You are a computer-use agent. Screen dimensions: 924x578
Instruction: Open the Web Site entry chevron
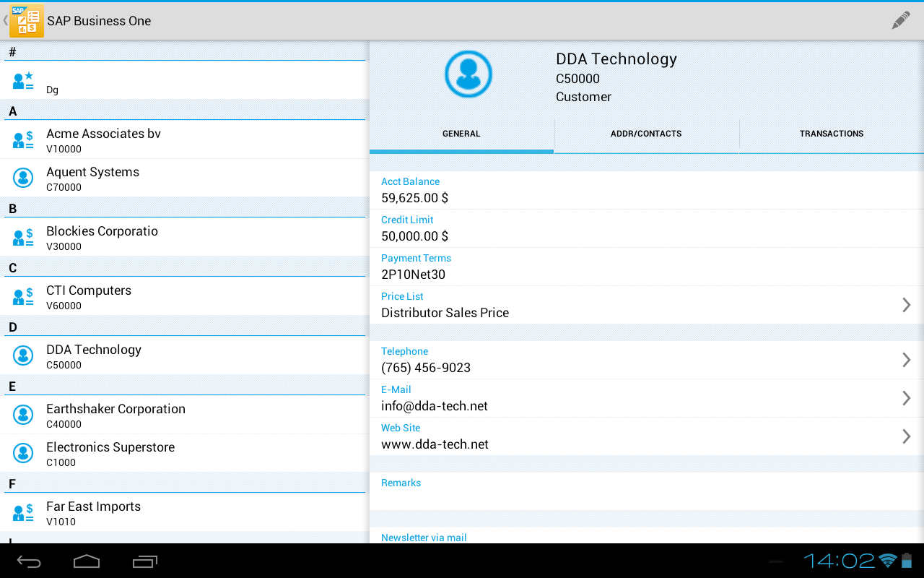tap(907, 436)
